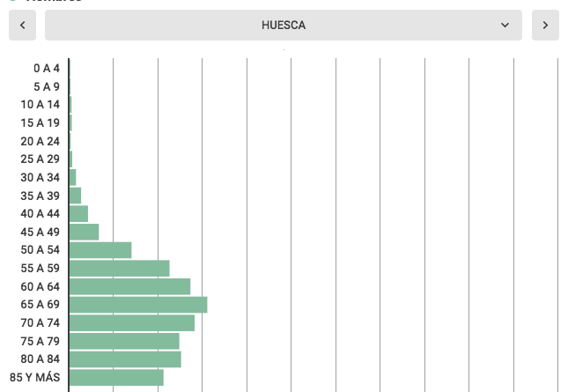Select the 65 A 69 age bar
568x392 pixels.
[137, 305]
